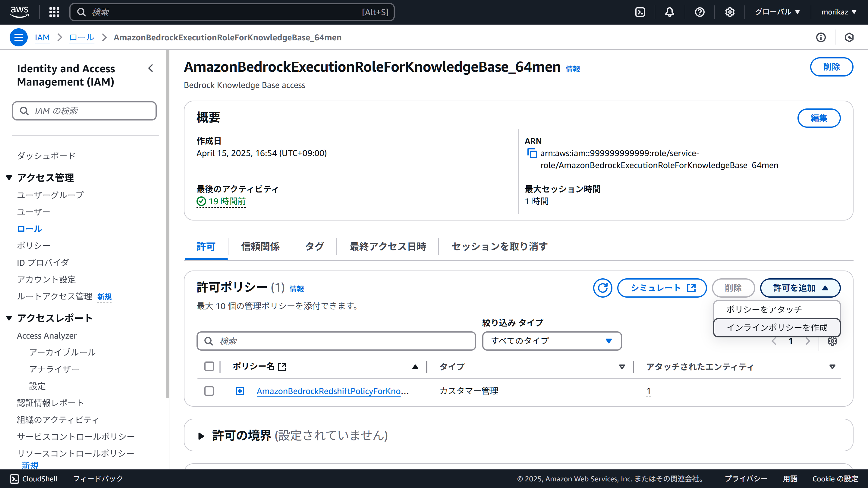
Task: Expand the AmazonBedrockRedshiftPolicy row details
Action: click(x=240, y=391)
